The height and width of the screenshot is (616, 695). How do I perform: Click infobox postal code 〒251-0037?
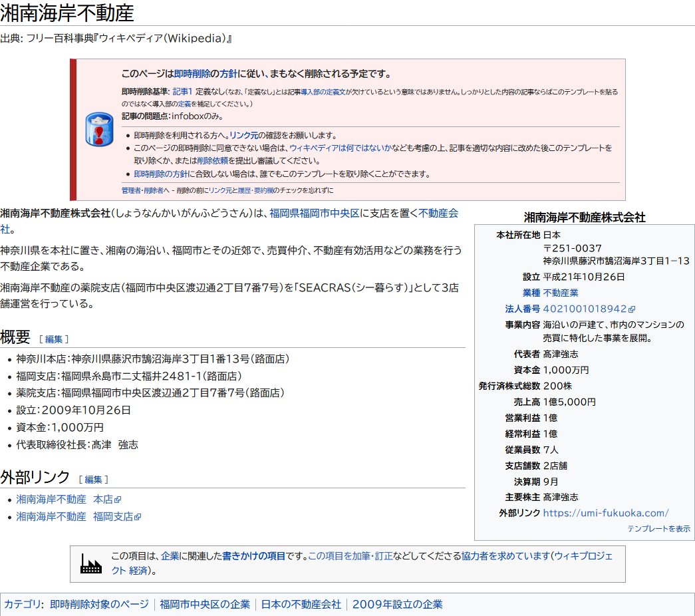(572, 248)
